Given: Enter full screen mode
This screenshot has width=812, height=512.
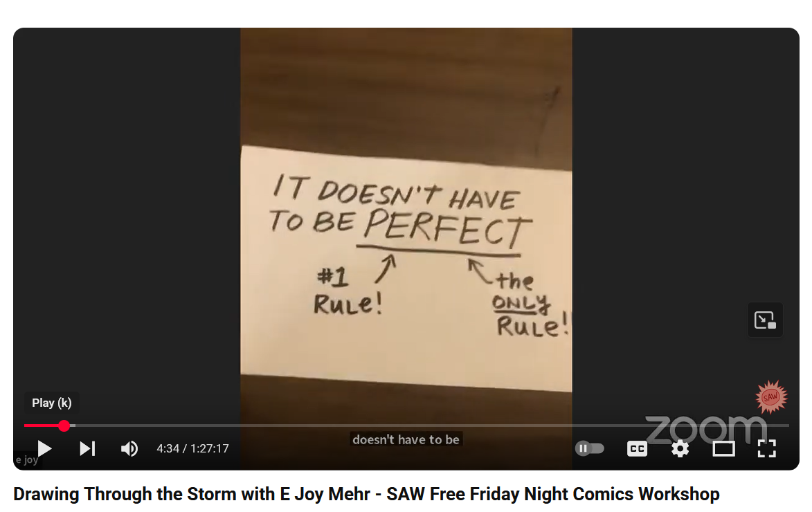Looking at the screenshot, I should (766, 448).
